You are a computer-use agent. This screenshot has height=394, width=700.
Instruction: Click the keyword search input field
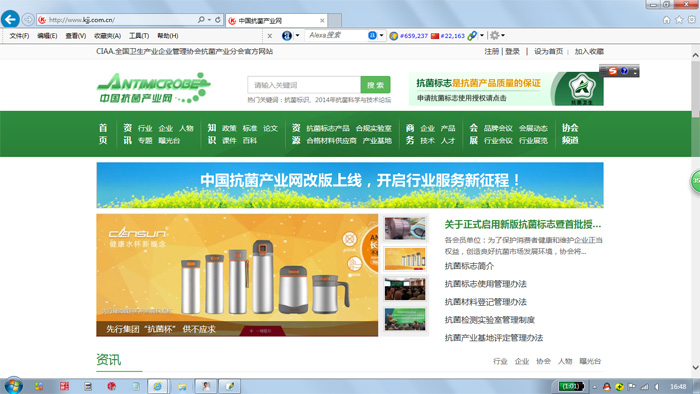[x=304, y=85]
